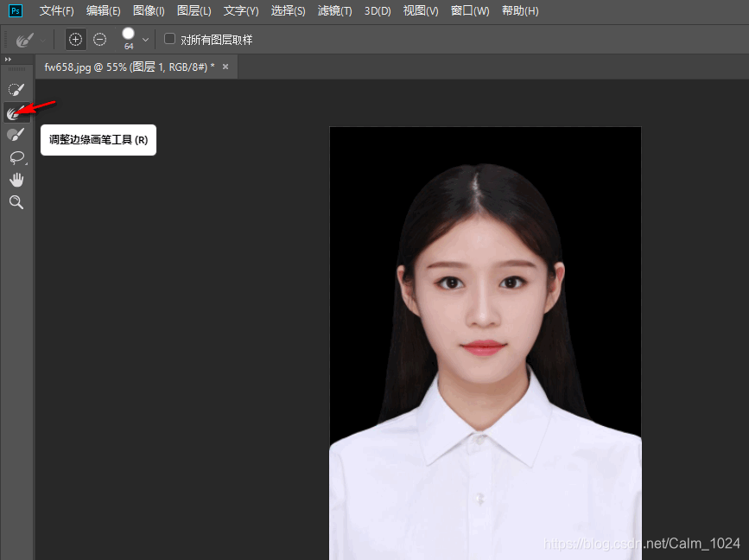Close the fw658.jpg document tab
The image size is (749, 560).
(225, 67)
